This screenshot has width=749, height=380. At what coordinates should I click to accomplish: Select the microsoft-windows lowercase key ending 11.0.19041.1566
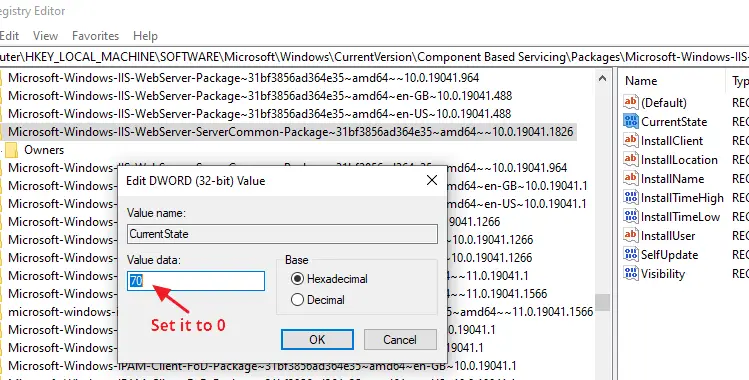click(301, 312)
